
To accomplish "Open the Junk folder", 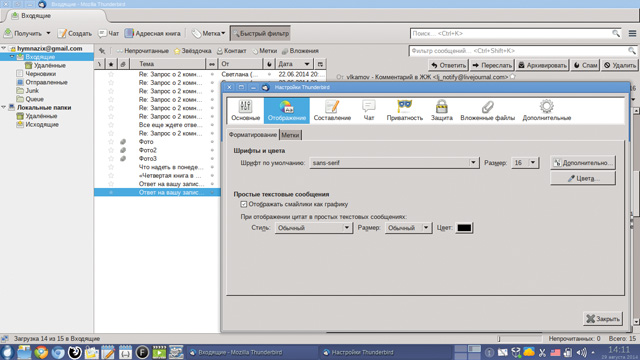I will coord(27,91).
